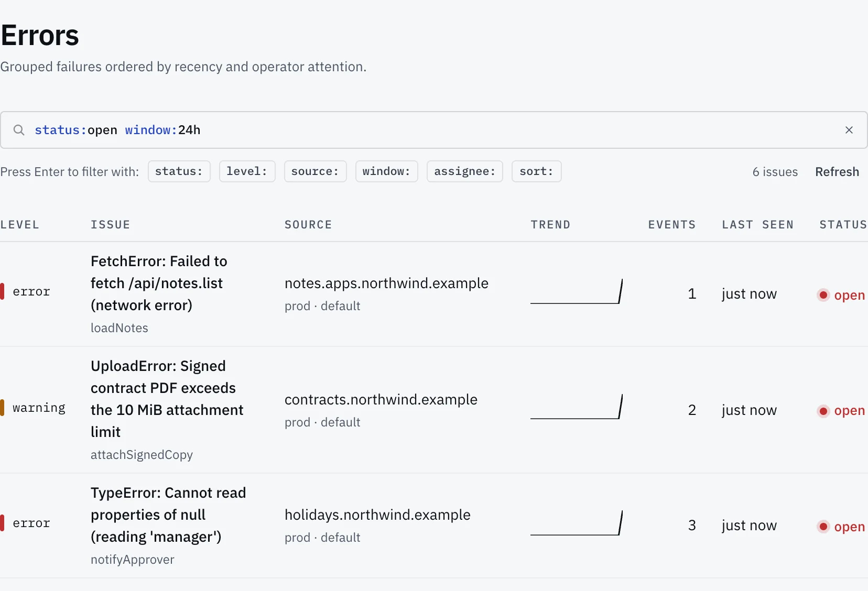Screen dimensions: 868x591
Task: Click the event count 2 in UploadError row
Action: click(x=692, y=410)
